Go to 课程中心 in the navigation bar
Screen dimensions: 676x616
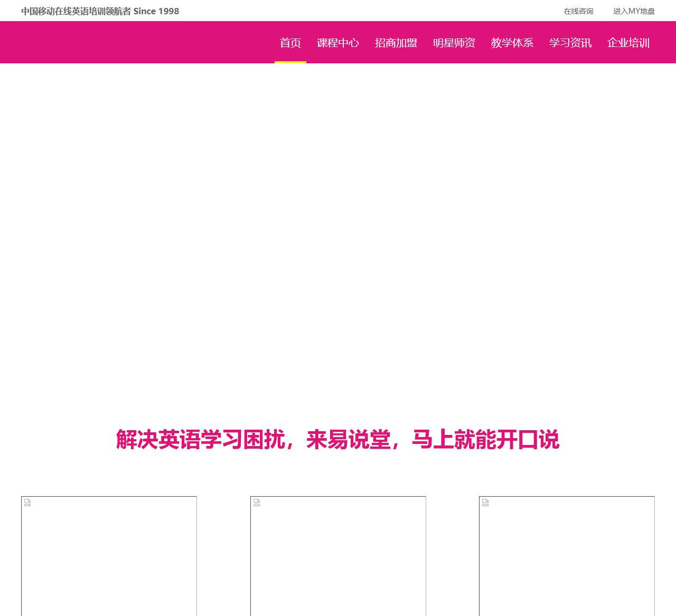coord(338,43)
